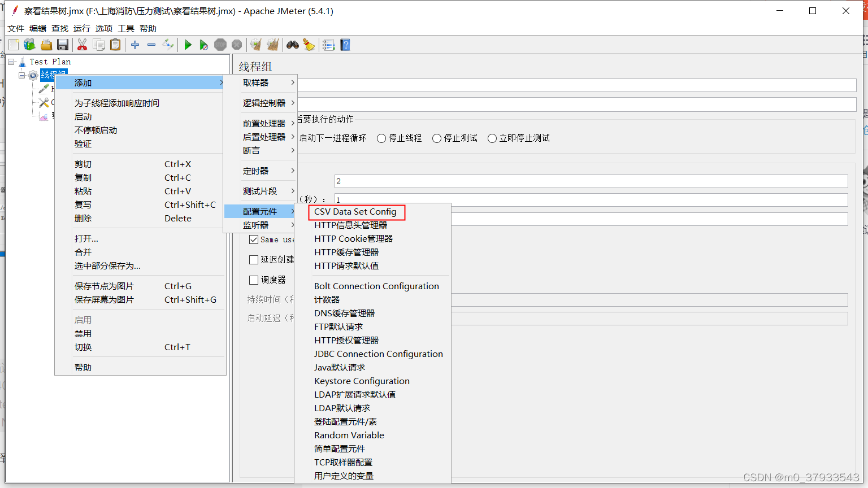Screen dimensions: 868x488
Task: Click the thread group name field
Action: pos(576,85)
